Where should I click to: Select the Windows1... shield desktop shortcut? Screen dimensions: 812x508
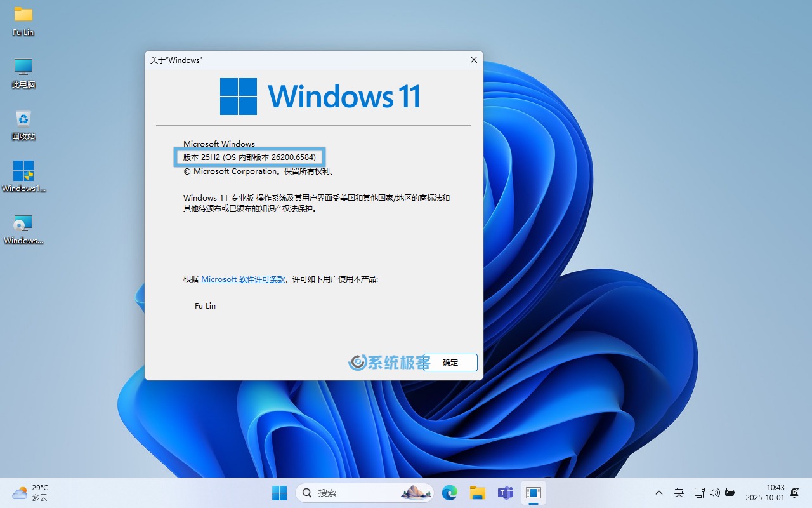click(23, 177)
